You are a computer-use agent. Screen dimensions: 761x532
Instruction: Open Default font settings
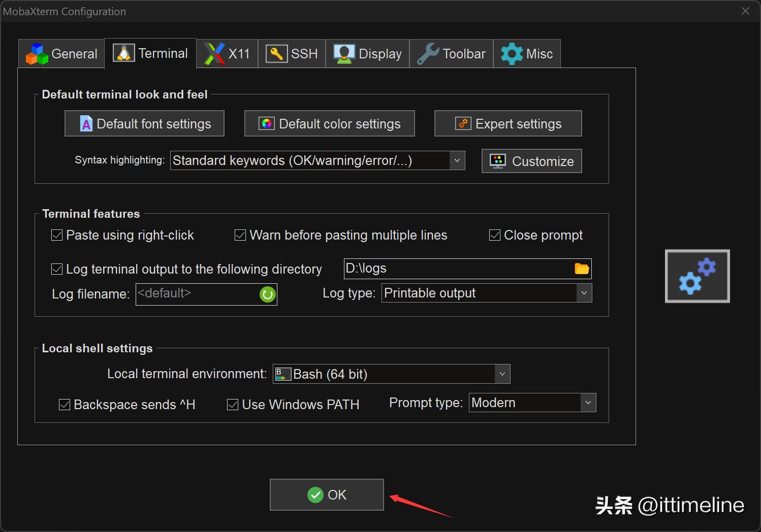point(144,124)
